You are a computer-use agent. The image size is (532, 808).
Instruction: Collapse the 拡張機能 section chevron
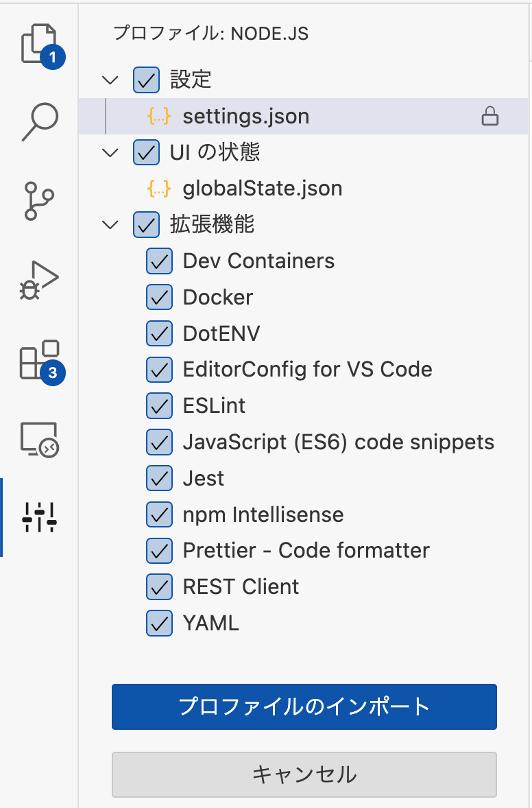coord(110,225)
